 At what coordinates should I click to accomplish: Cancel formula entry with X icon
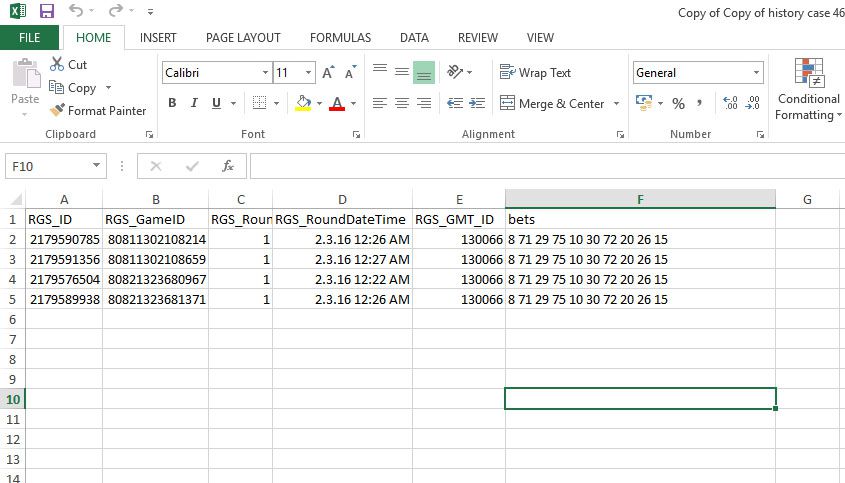tap(156, 166)
